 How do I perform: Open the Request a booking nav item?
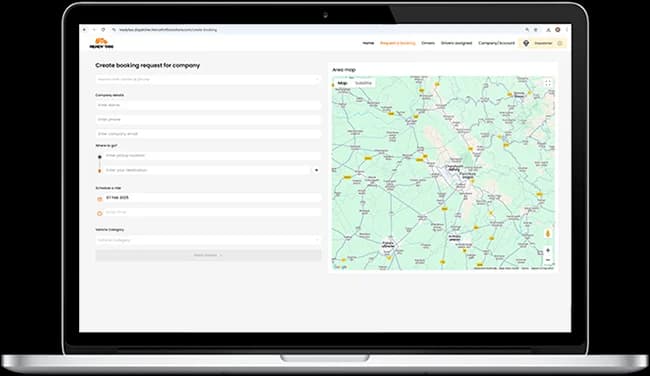point(398,43)
